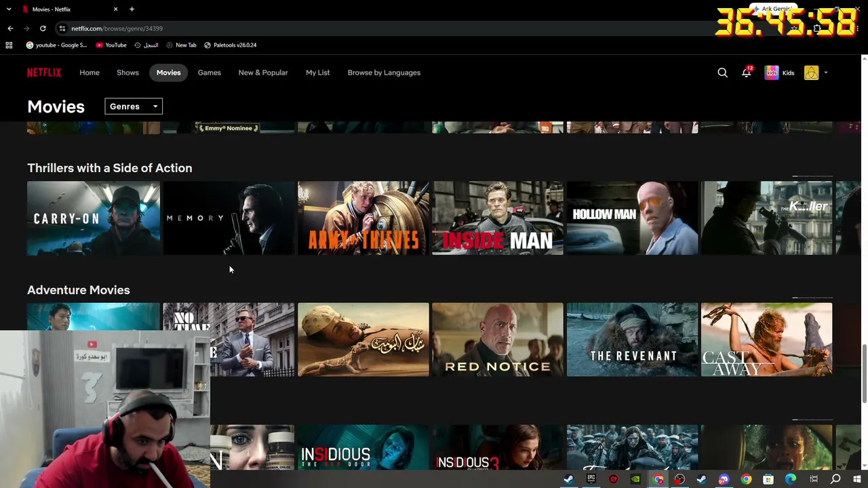The width and height of the screenshot is (868, 488).
Task: Click the page vertical scrollbar thumb
Action: [864, 373]
